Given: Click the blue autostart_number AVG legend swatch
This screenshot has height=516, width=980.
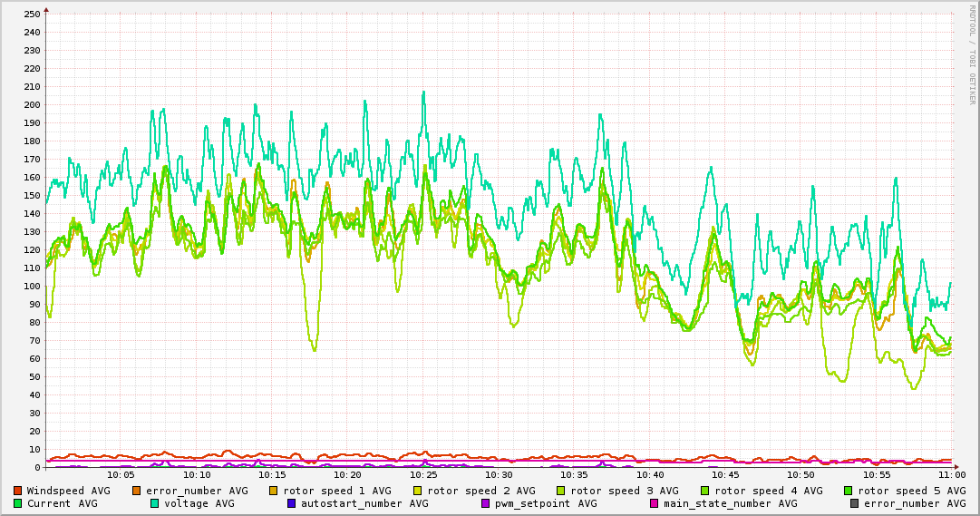Looking at the screenshot, I should pos(291,503).
